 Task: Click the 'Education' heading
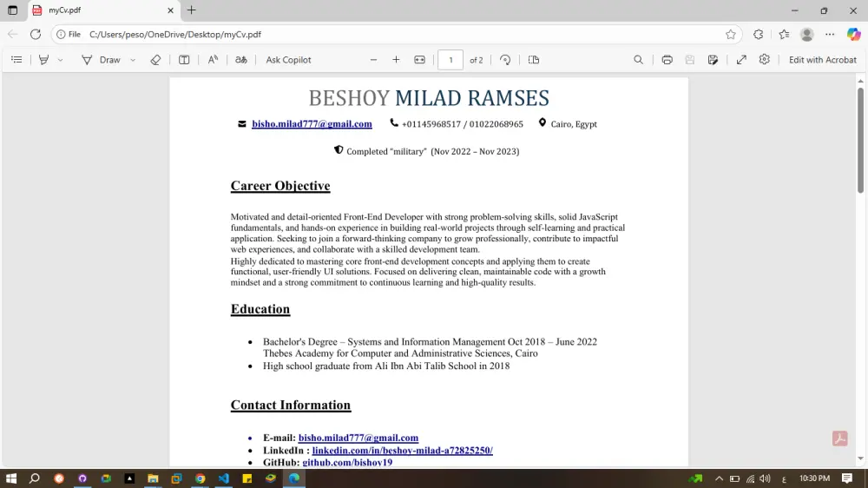(260, 309)
